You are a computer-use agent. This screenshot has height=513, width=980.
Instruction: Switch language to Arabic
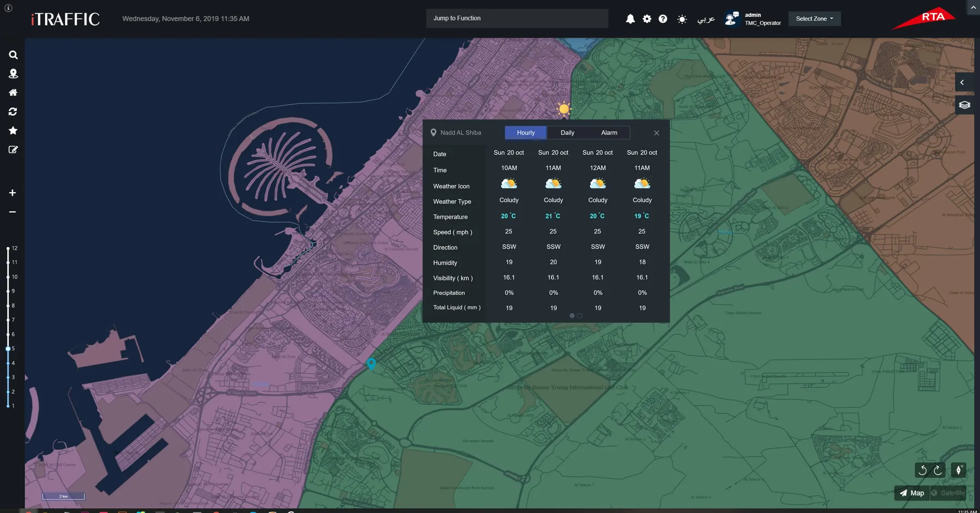[x=706, y=19]
